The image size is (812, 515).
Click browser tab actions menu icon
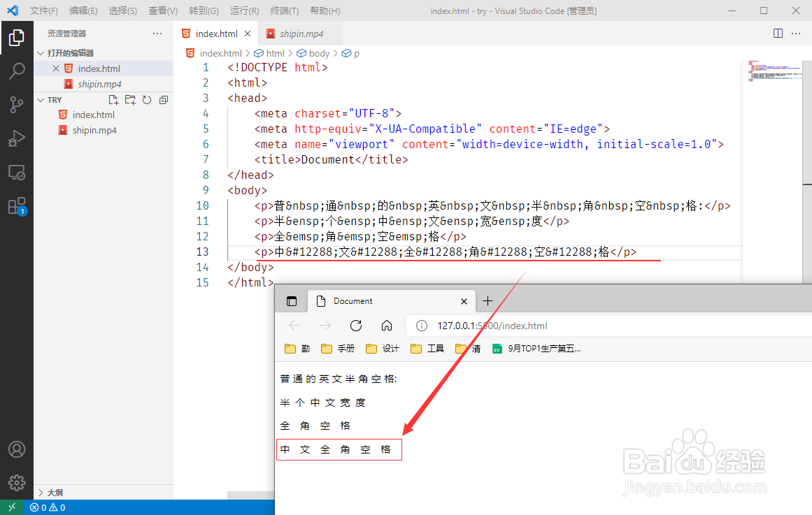[x=292, y=301]
